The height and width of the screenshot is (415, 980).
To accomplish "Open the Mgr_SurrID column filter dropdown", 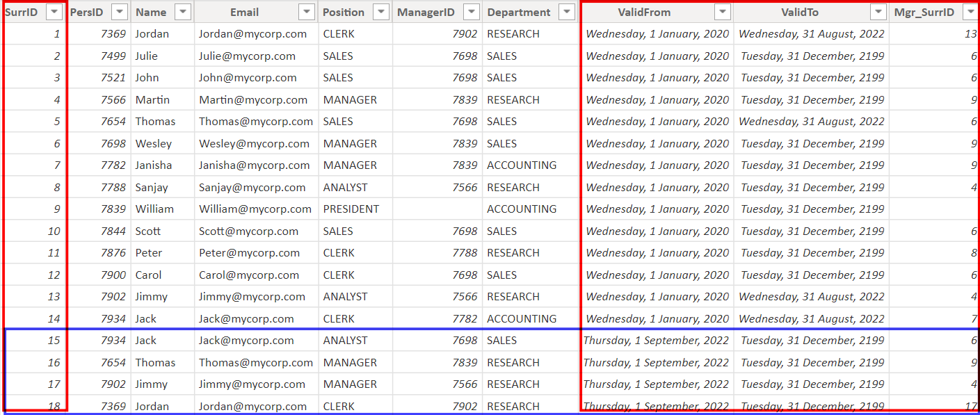I will point(970,12).
